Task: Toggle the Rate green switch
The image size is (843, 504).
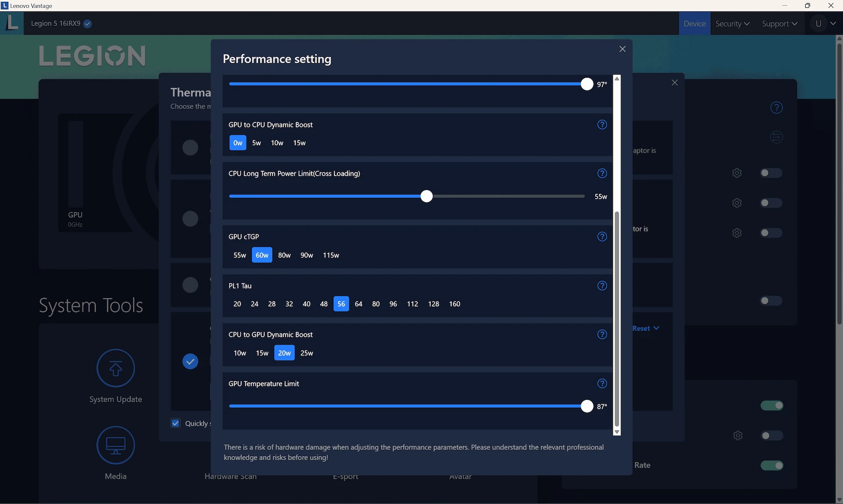Action: click(x=772, y=465)
